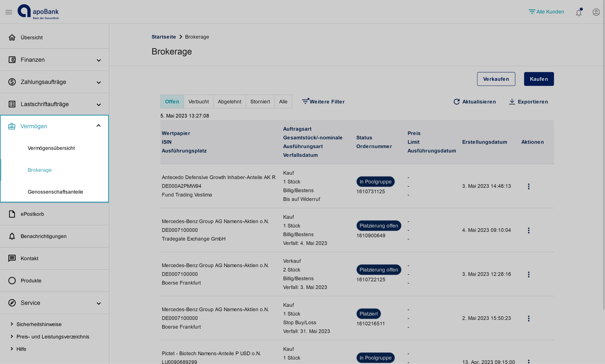Switch to the Storniert tab
This screenshot has width=605, height=364.
260,102
